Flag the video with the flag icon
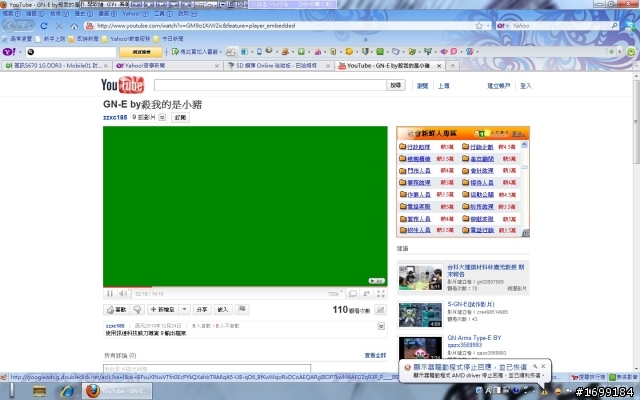The width and height of the screenshot is (640, 400). 242,309
